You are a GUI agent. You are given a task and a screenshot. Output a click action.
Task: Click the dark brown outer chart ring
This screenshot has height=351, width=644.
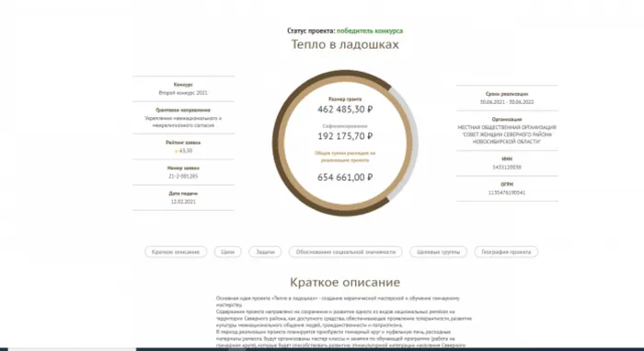276,143
